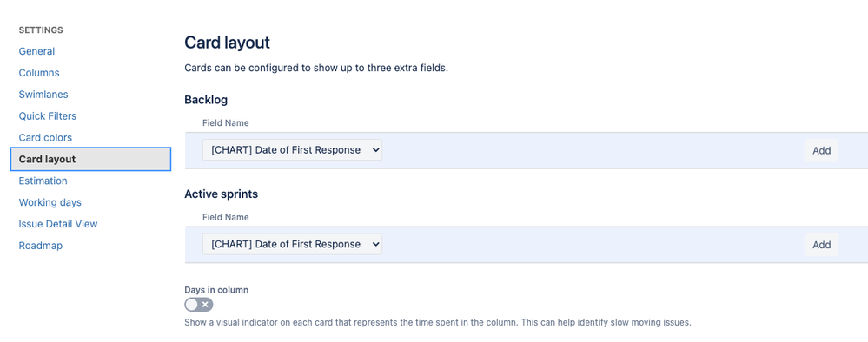Select Quick Filters in sidebar

click(x=48, y=116)
